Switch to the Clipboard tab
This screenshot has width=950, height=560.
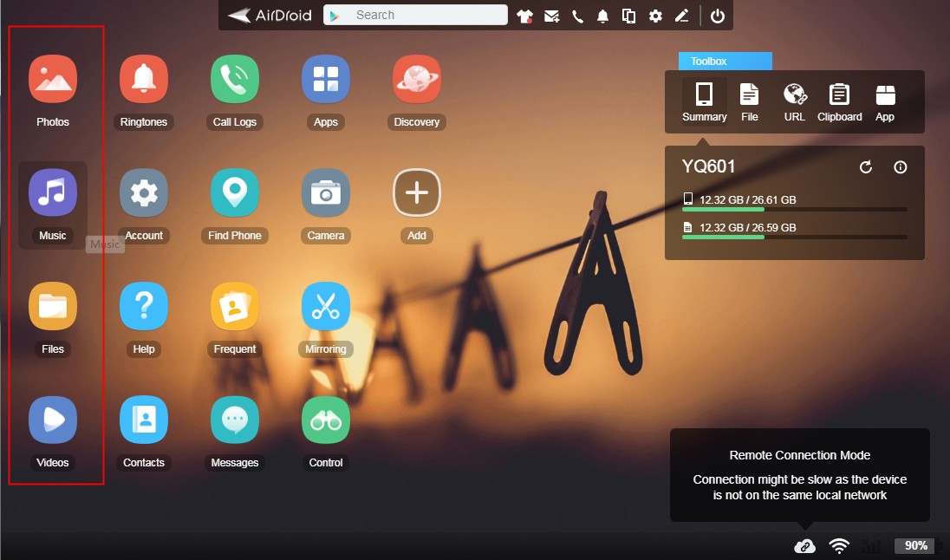[x=839, y=100]
